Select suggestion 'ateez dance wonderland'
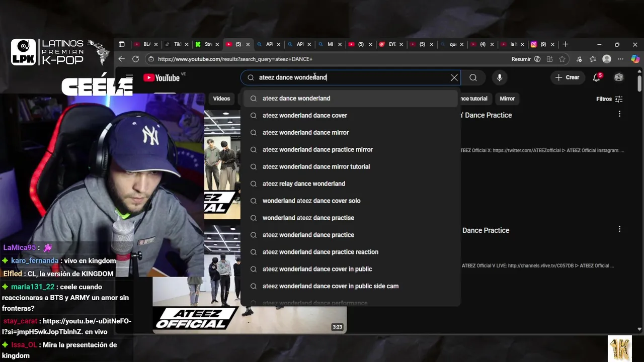 350,99
